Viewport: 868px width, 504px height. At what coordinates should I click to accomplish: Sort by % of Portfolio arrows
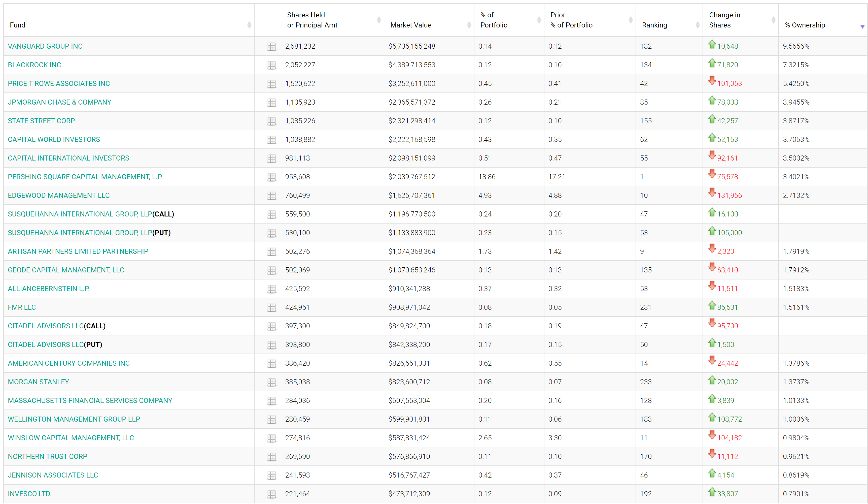(x=539, y=20)
